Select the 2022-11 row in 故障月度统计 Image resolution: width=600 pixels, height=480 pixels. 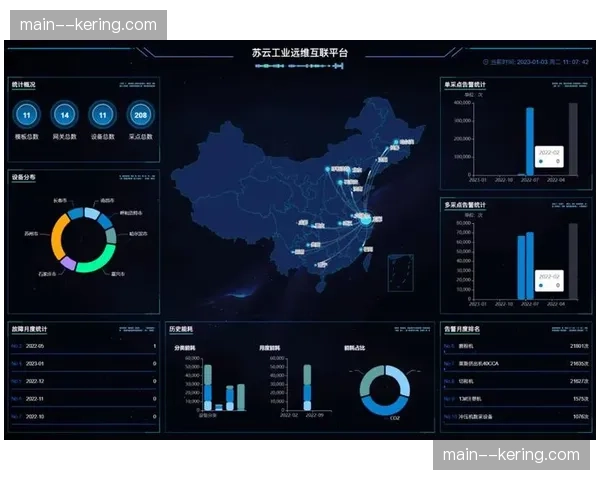(x=83, y=399)
